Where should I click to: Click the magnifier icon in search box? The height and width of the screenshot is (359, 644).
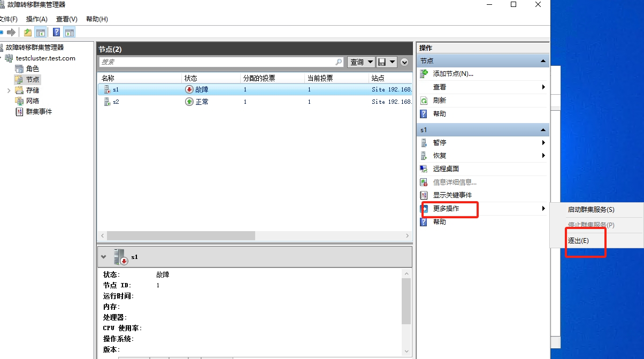point(339,62)
